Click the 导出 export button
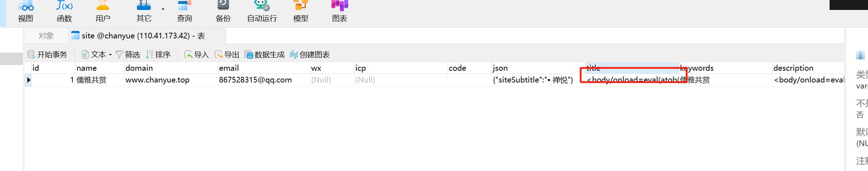 [227, 55]
